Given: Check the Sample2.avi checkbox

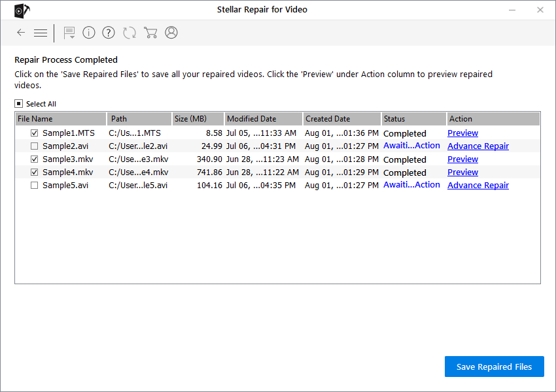Looking at the screenshot, I should pyautogui.click(x=34, y=146).
